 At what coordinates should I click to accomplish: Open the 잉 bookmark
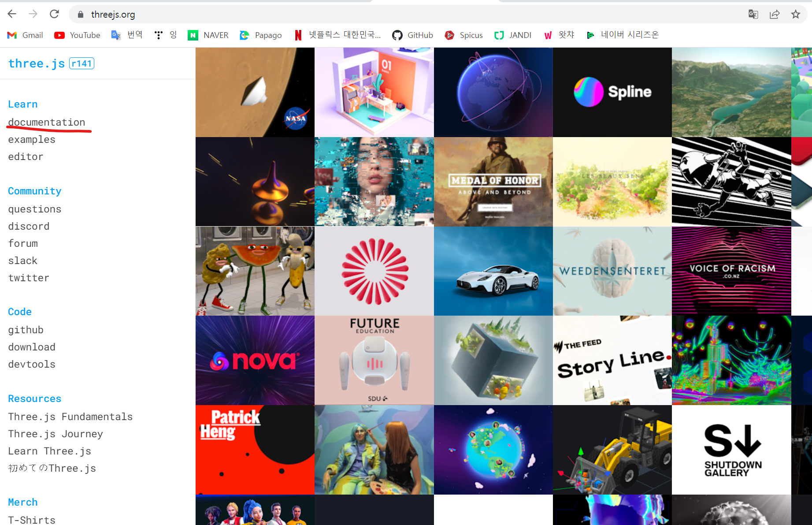(x=165, y=35)
